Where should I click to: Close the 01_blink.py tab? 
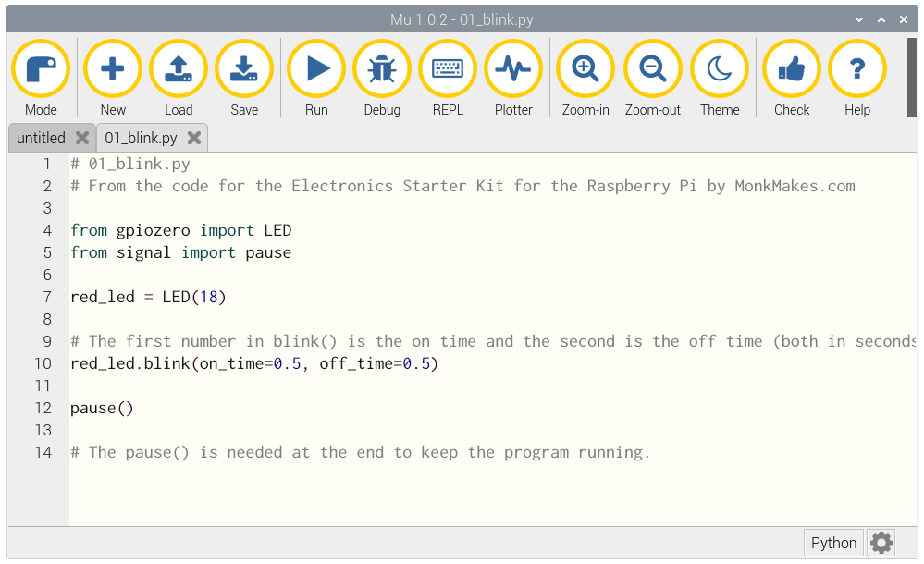(x=194, y=138)
